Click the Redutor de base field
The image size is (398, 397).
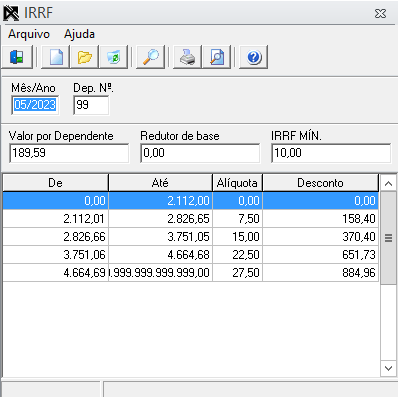point(200,153)
